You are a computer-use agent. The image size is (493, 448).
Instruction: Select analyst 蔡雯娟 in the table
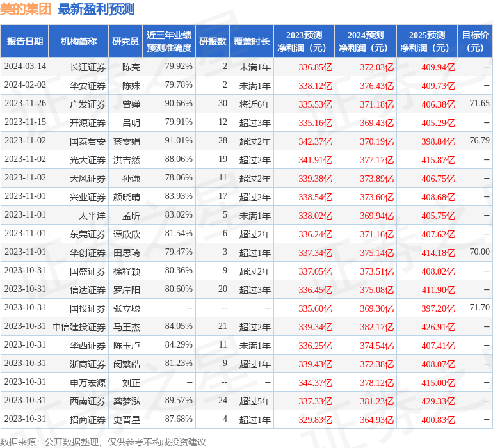127,141
